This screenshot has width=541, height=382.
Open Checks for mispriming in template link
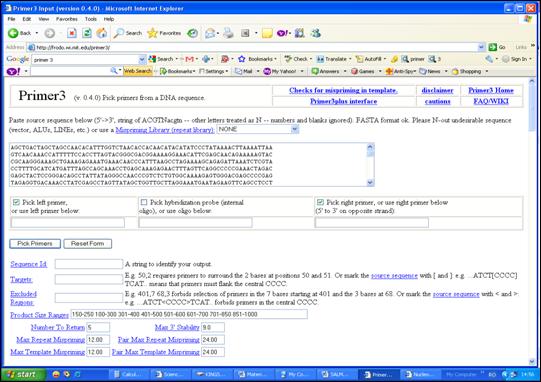pyautogui.click(x=343, y=90)
